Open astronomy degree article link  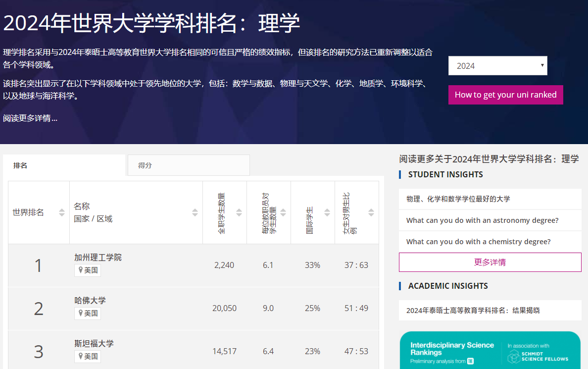coord(482,220)
